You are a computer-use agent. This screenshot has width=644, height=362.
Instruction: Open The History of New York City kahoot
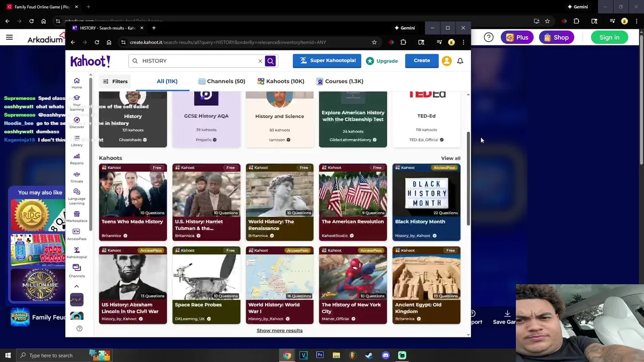click(x=353, y=285)
